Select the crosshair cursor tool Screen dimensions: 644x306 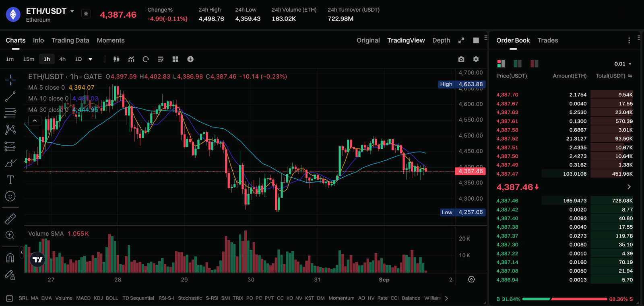pyautogui.click(x=10, y=80)
